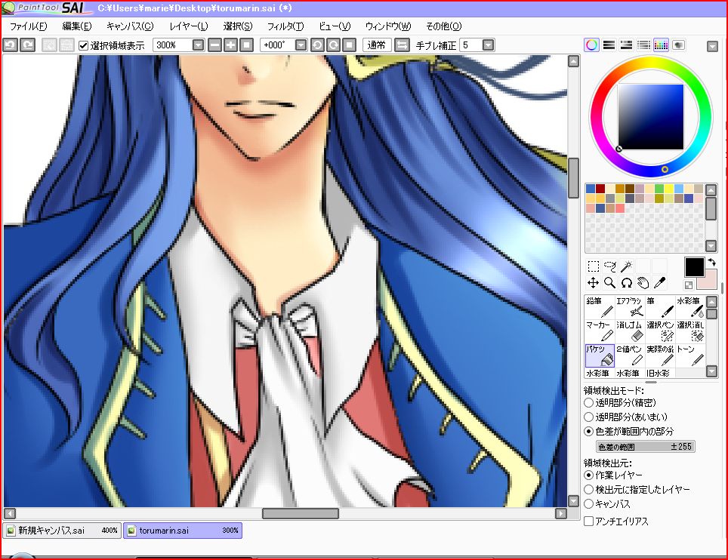The image size is (728, 560).
Task: Rotate canvas clockwise
Action: tap(333, 45)
